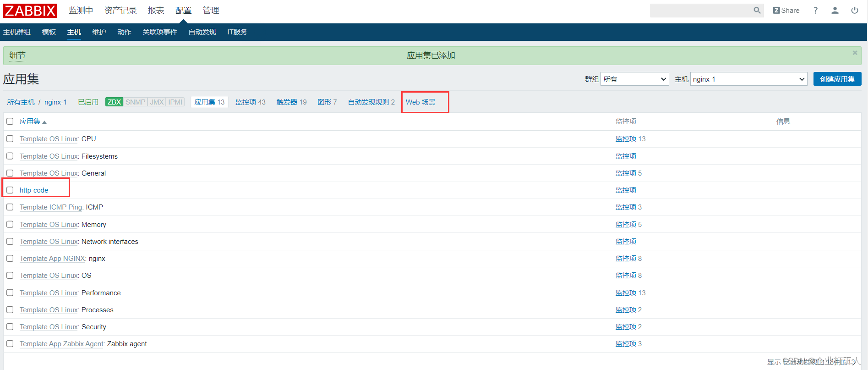Go to 模板 submenu
Screen dimensions: 868x370
(49, 32)
